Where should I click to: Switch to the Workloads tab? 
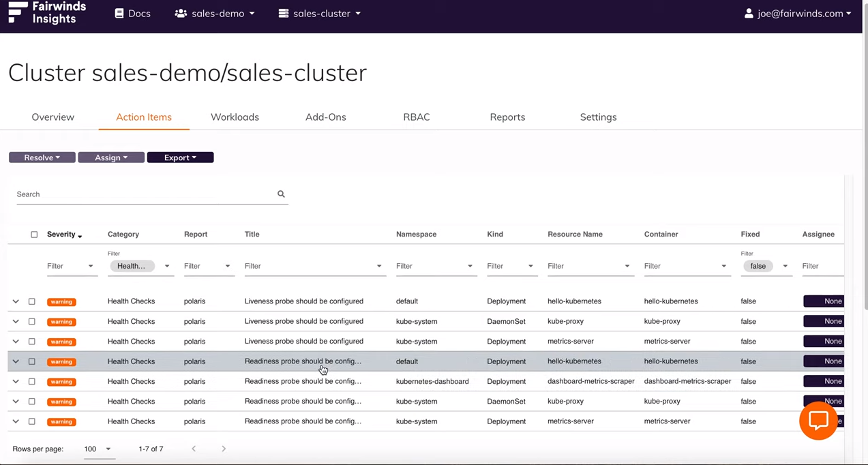click(235, 117)
